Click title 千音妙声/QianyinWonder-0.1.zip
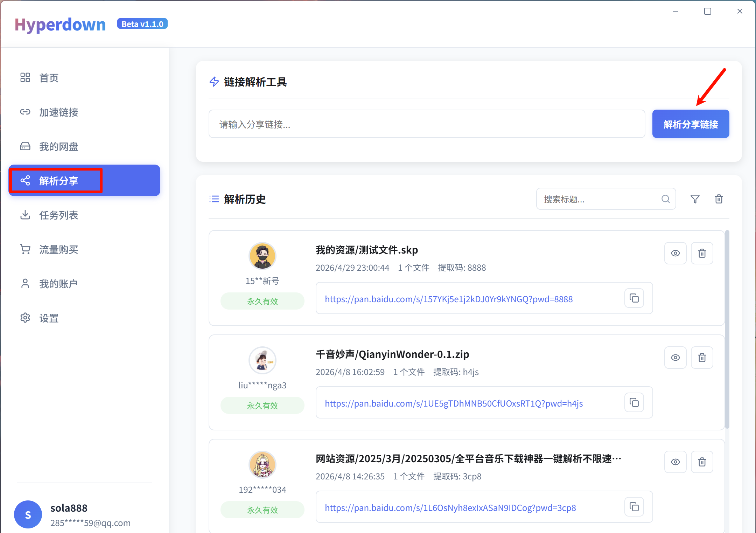This screenshot has width=756, height=533. [x=392, y=354]
